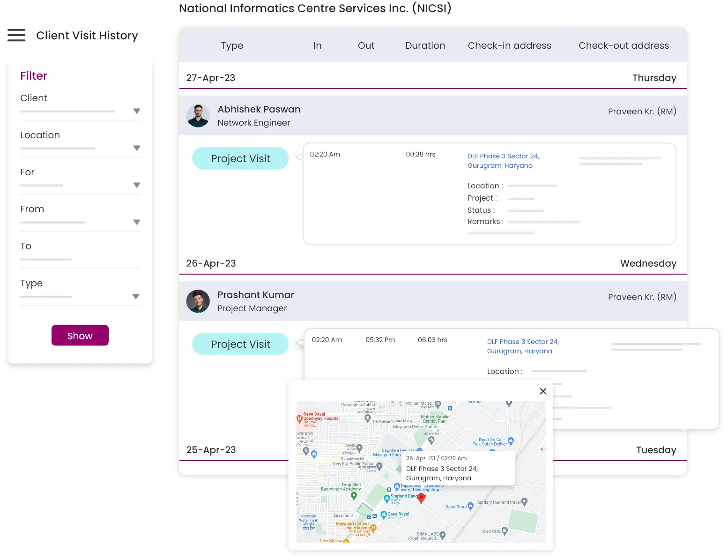
Task: Click the 06:03 hrs duration value
Action: tap(432, 340)
